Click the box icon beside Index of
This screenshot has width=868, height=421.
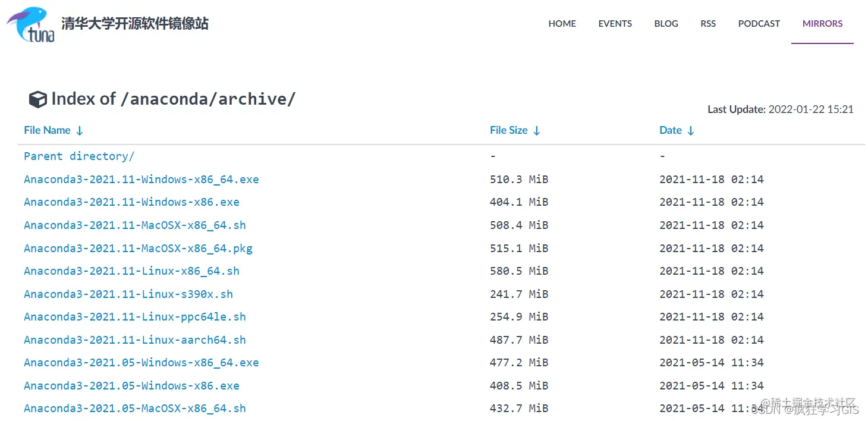click(37, 99)
